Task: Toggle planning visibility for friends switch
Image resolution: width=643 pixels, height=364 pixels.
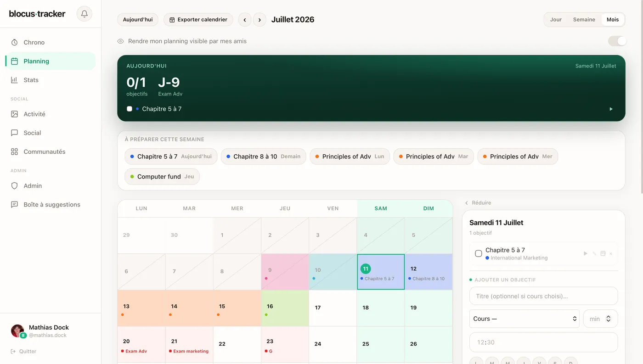Action: click(617, 41)
